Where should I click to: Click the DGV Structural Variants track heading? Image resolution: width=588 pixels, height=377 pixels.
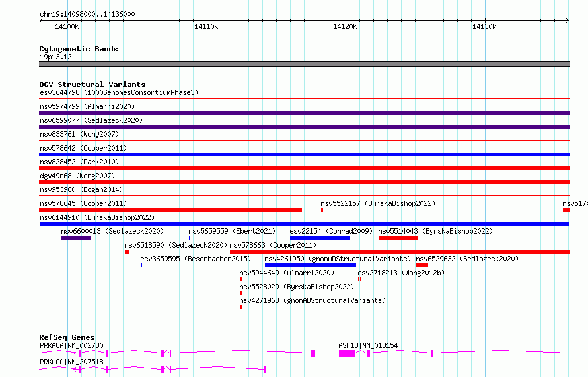(x=92, y=85)
